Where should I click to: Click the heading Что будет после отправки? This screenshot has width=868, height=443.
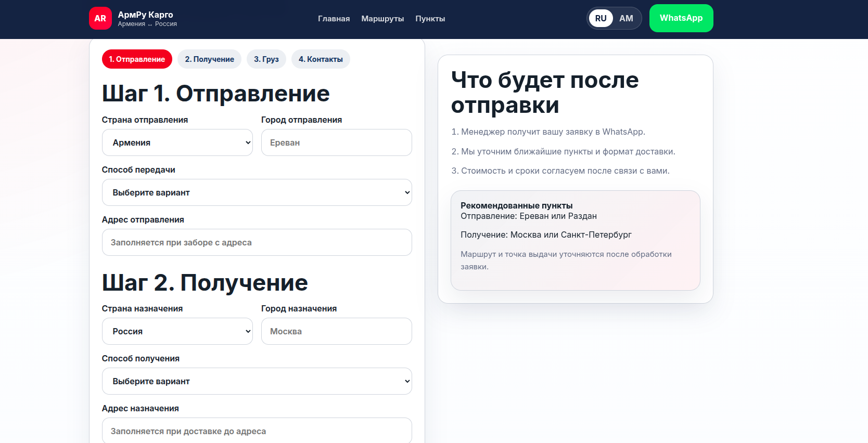click(545, 93)
